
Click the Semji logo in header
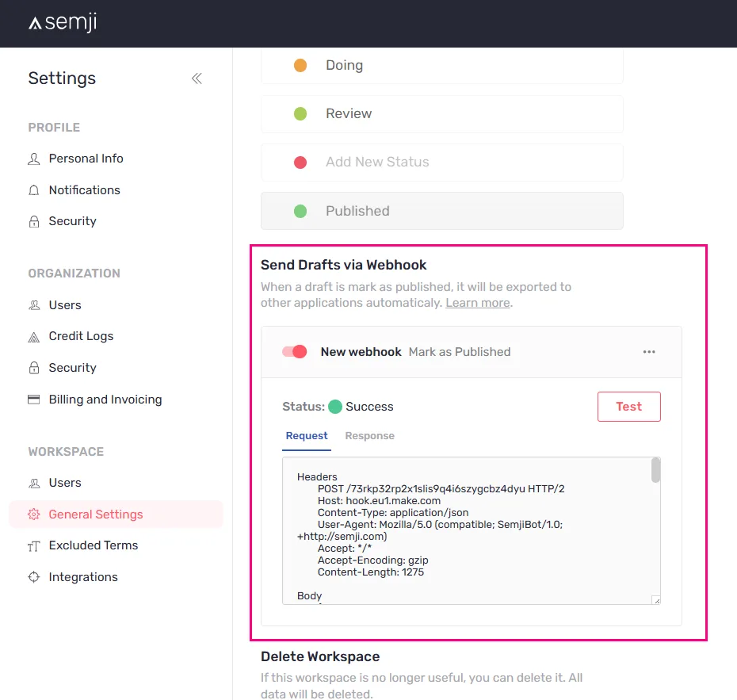coord(63,22)
